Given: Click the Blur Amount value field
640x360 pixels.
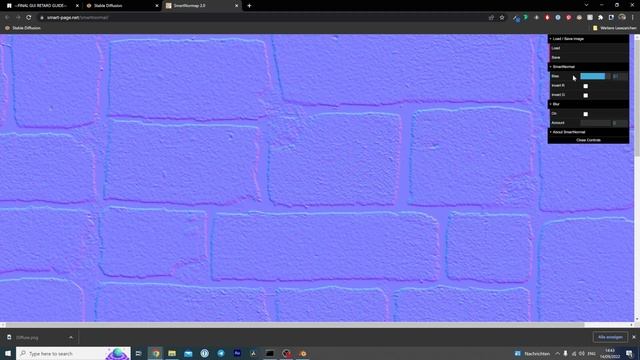Looking at the screenshot, I should 620,123.
